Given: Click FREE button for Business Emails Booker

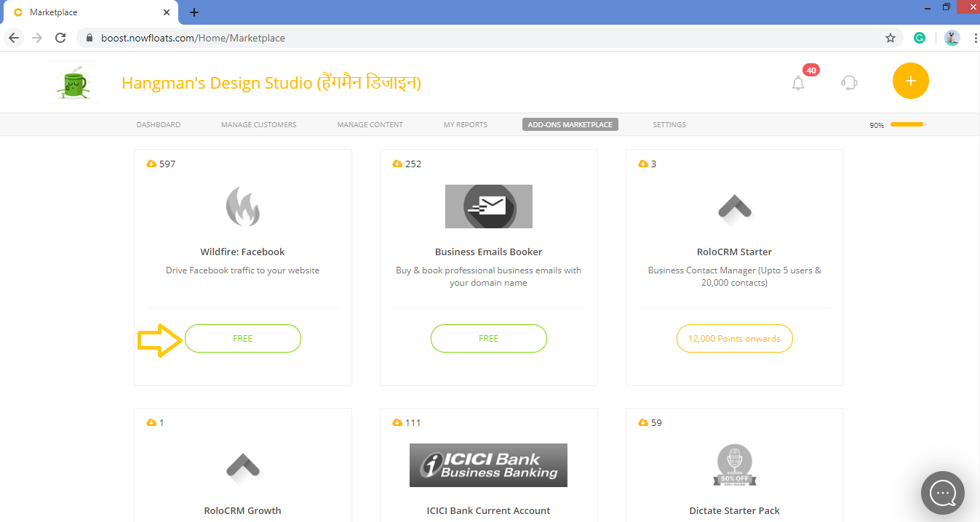Looking at the screenshot, I should tap(489, 339).
